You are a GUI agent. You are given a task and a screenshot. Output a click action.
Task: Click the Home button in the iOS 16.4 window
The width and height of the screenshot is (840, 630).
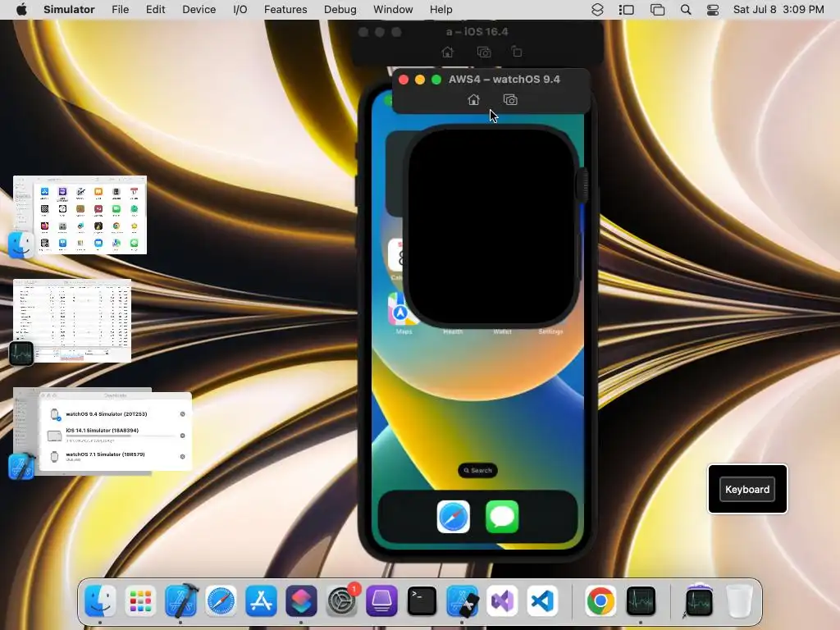[447, 52]
